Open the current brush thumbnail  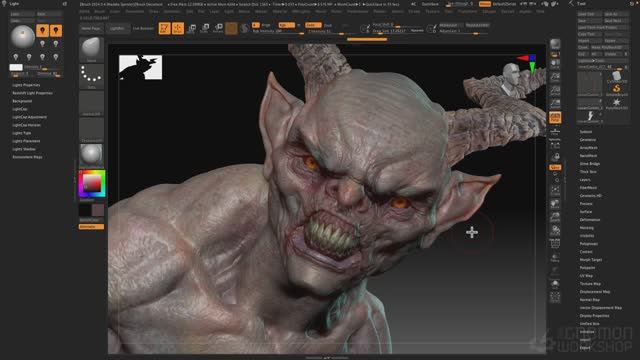[91, 50]
